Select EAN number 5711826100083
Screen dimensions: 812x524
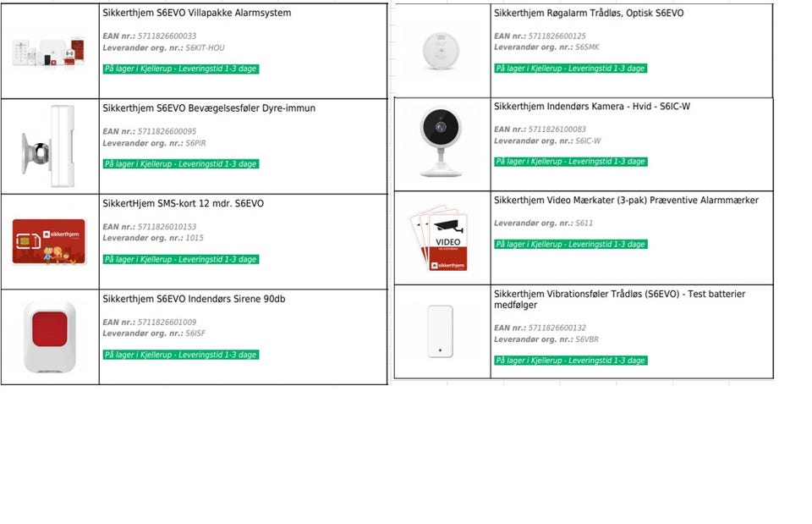click(557, 130)
